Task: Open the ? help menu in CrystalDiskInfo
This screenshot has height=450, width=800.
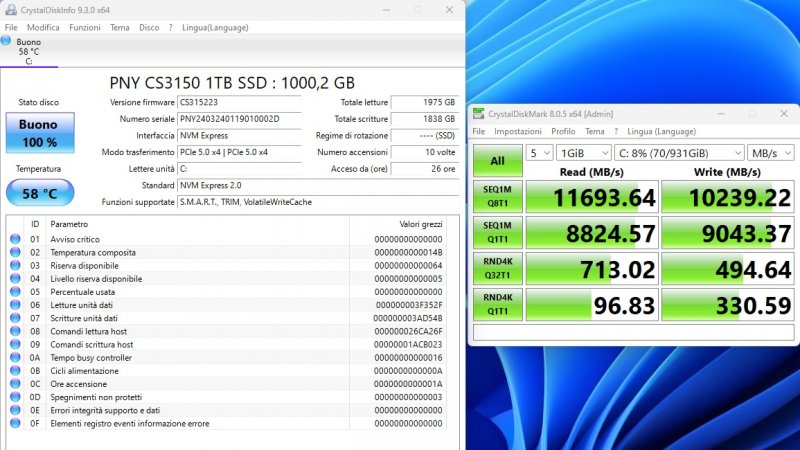Action: coord(170,28)
